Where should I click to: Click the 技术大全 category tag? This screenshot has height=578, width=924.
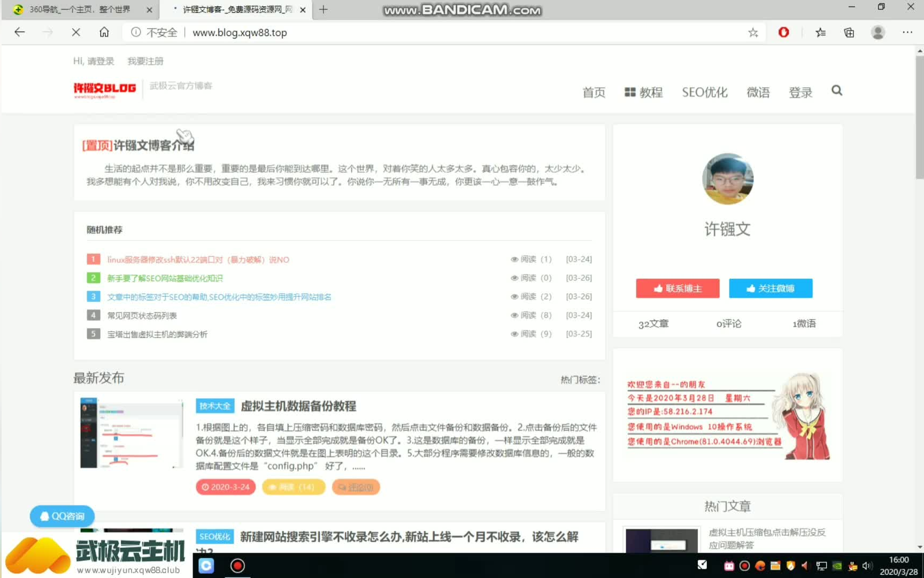pyautogui.click(x=214, y=406)
